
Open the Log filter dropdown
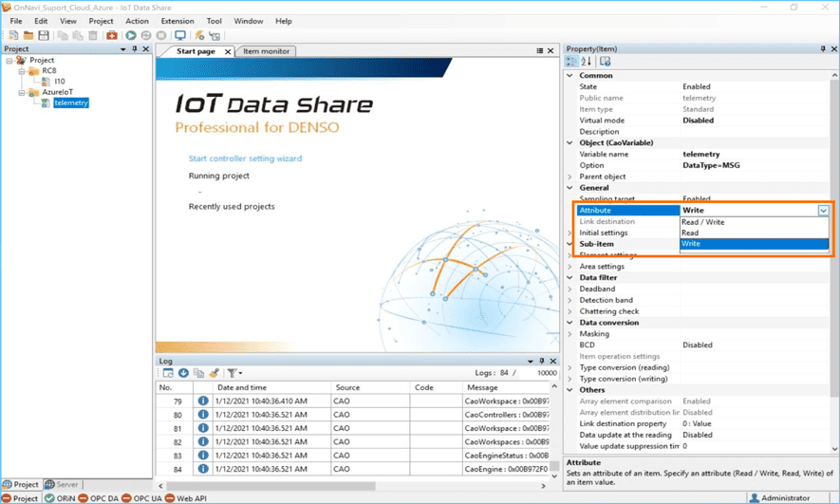(234, 373)
